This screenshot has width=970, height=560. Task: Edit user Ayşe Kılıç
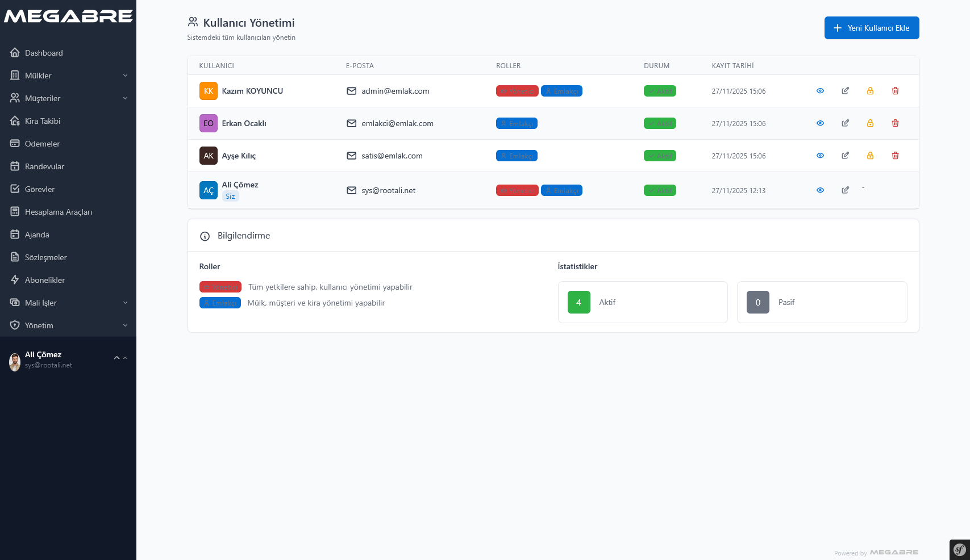[x=845, y=156]
